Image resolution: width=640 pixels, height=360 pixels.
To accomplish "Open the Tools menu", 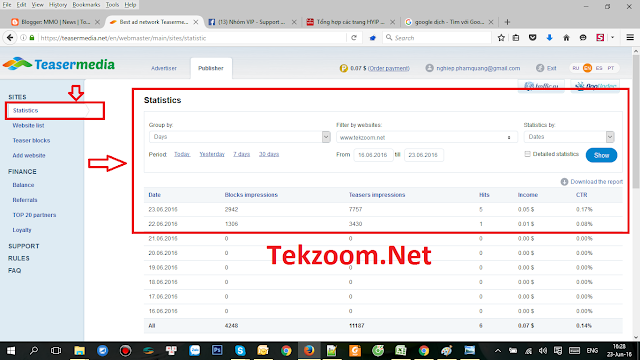I will coord(112,5).
